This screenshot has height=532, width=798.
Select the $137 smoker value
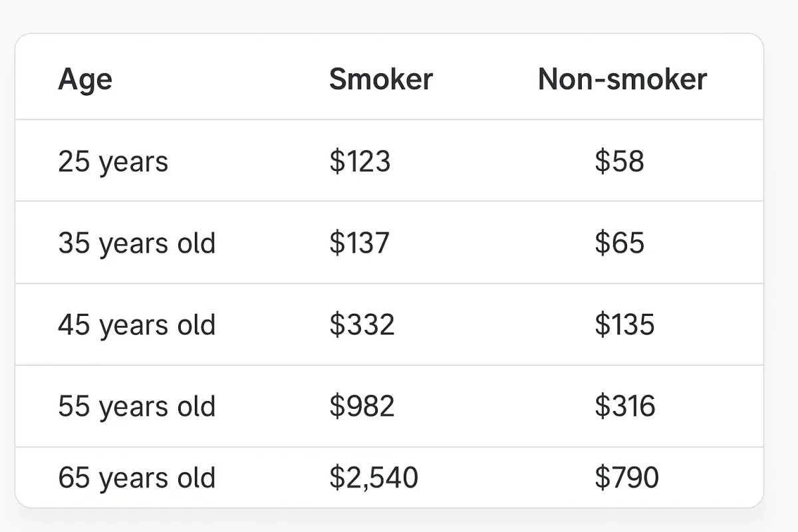click(x=359, y=243)
